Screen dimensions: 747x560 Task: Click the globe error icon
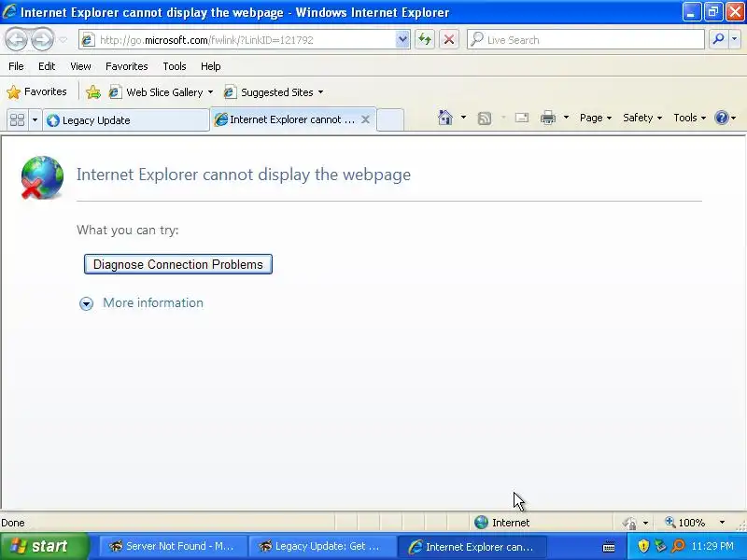point(42,177)
